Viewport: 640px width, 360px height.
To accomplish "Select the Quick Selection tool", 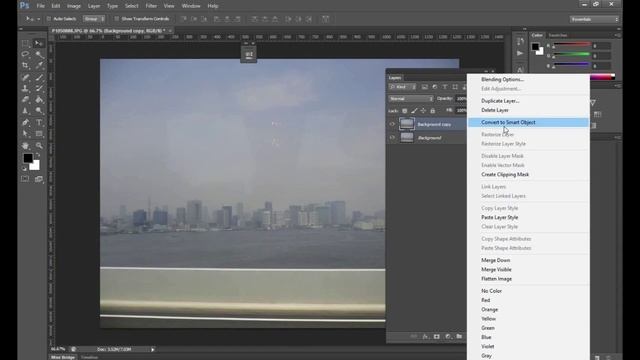I will (39, 54).
